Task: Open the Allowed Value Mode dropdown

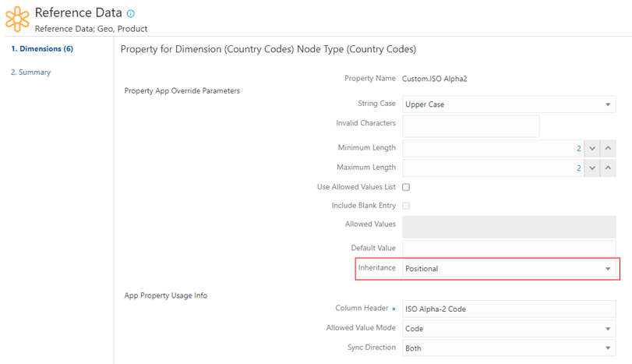Action: point(509,329)
